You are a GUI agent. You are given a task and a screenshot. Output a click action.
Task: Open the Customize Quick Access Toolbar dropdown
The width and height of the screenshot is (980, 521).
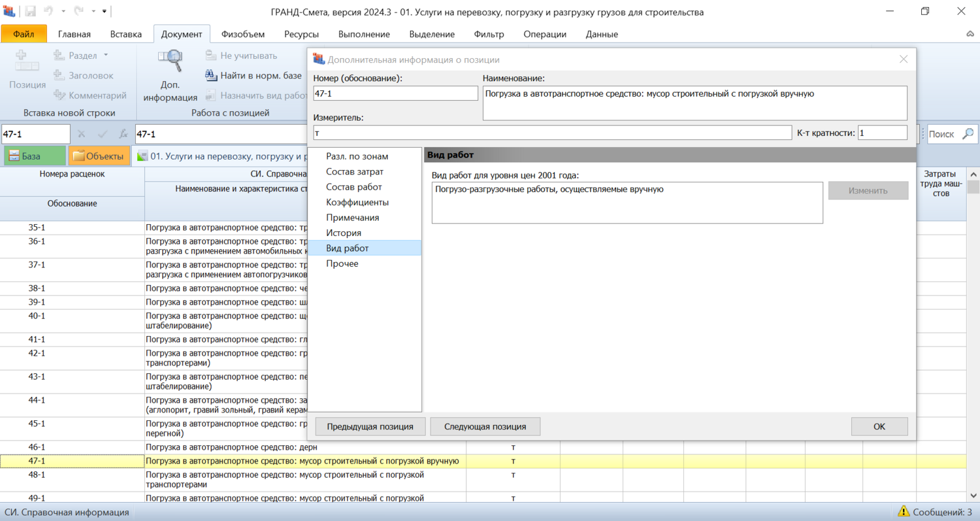[105, 12]
